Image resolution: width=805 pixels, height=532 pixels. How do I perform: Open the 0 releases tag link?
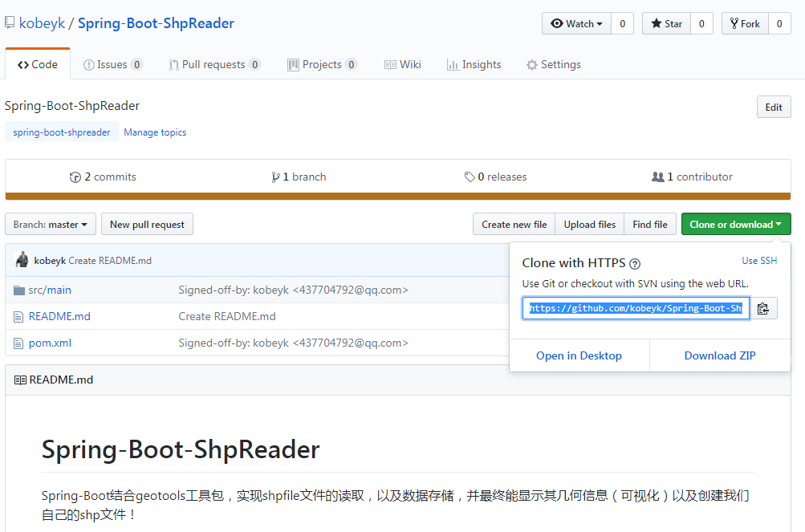click(470, 177)
